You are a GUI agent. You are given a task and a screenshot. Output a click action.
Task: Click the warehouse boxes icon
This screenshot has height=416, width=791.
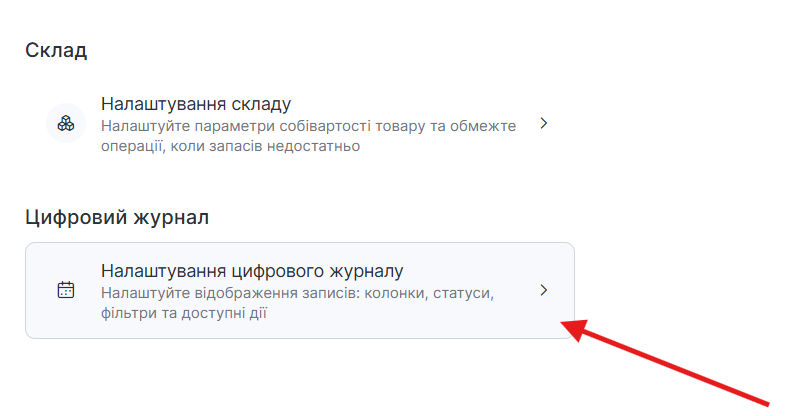point(66,124)
